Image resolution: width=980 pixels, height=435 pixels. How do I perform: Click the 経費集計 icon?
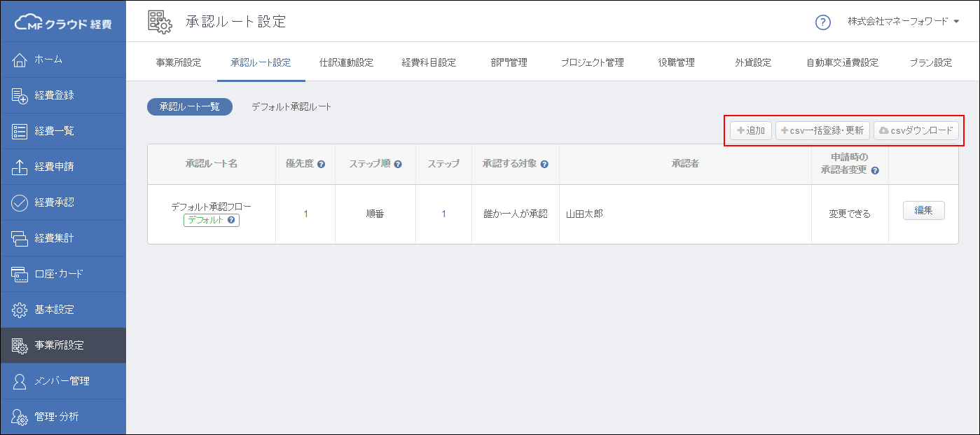20,238
